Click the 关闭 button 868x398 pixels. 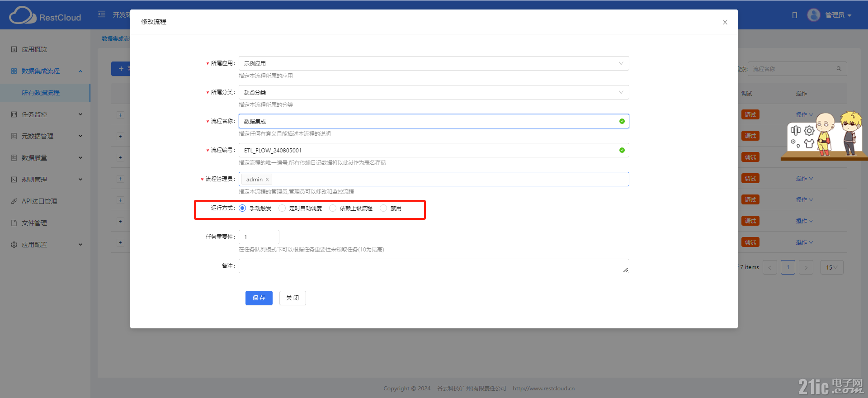(x=292, y=298)
